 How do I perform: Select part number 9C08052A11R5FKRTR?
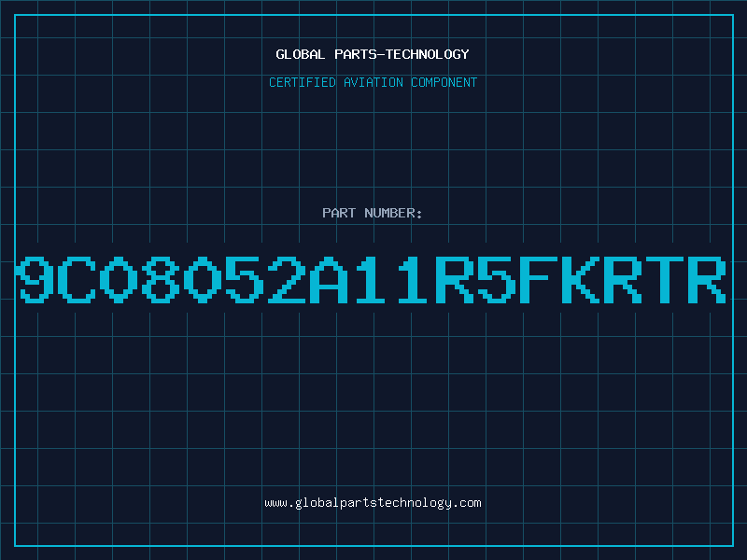[372, 280]
